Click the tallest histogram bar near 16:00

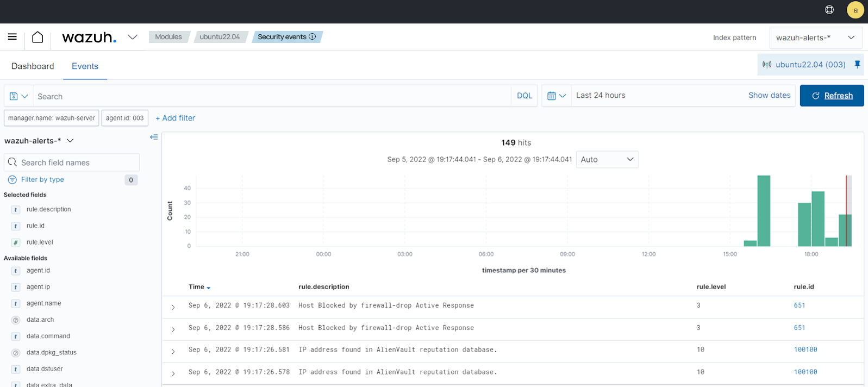(x=764, y=211)
